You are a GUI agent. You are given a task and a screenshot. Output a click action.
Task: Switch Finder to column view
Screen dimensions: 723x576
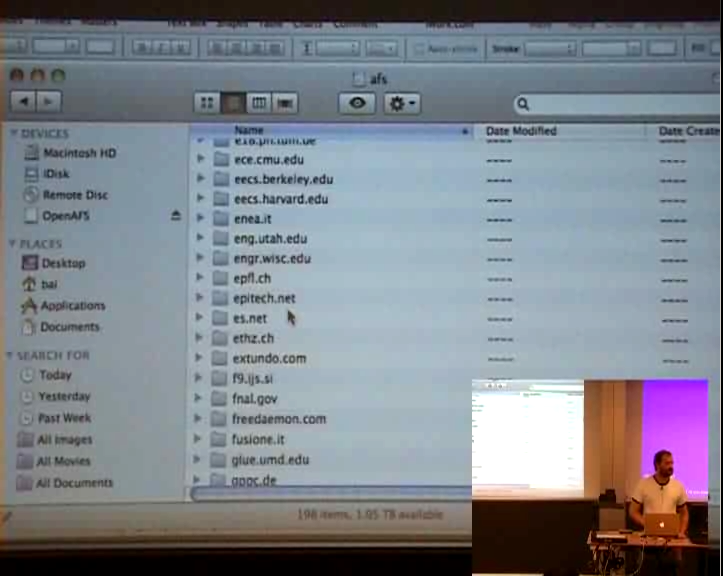(x=259, y=103)
